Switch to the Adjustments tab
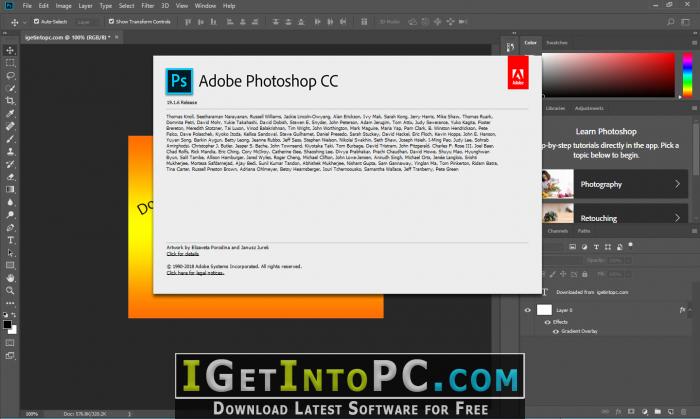 pos(589,108)
